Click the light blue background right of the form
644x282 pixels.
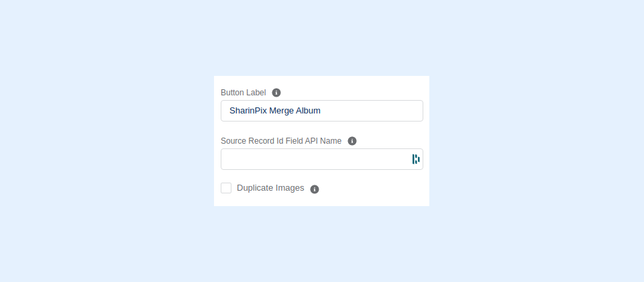pos(537,141)
